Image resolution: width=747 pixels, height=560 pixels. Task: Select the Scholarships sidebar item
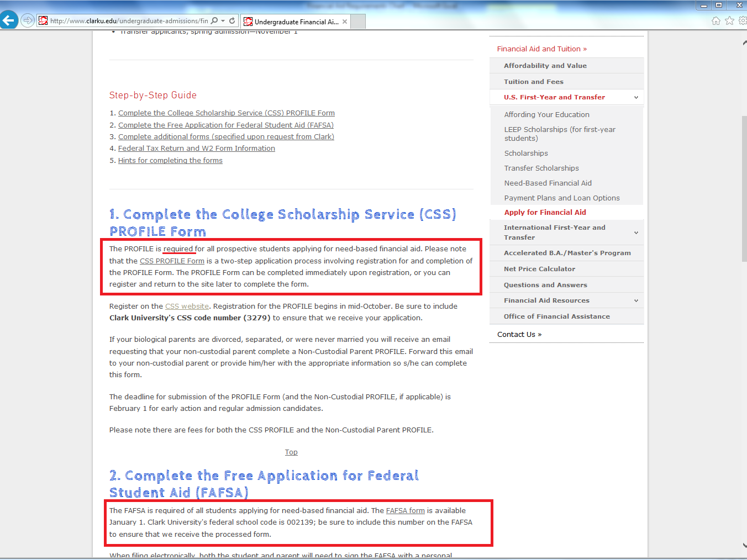[526, 153]
